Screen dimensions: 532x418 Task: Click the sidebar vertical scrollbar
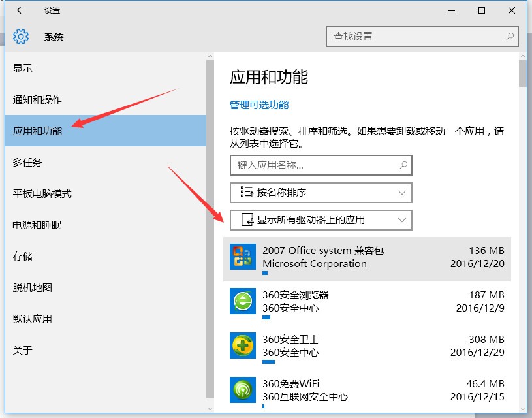(x=210, y=229)
